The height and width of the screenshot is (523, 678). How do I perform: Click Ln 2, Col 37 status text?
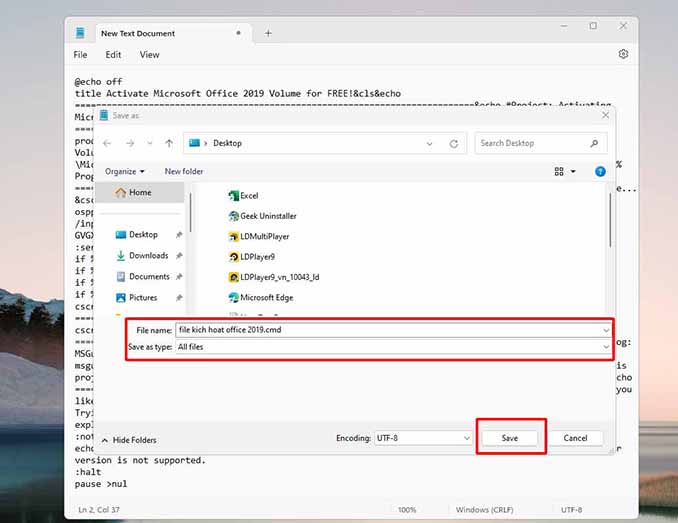(x=99, y=510)
